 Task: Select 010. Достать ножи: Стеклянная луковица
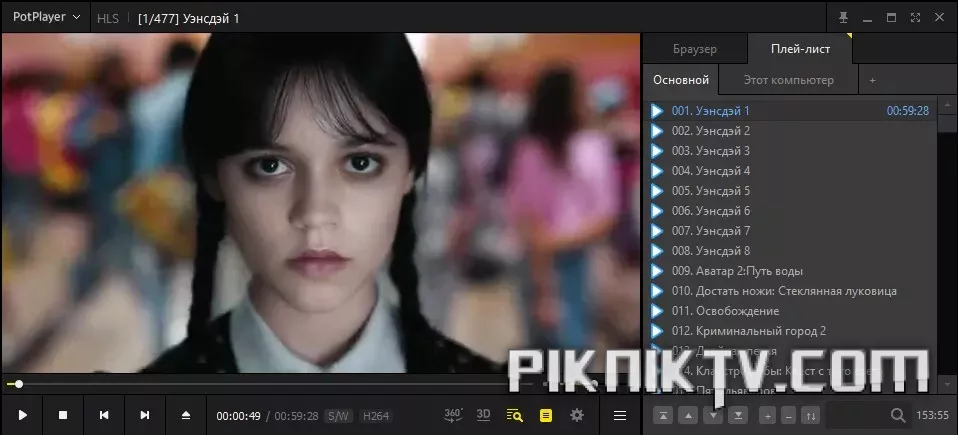pyautogui.click(x=790, y=291)
